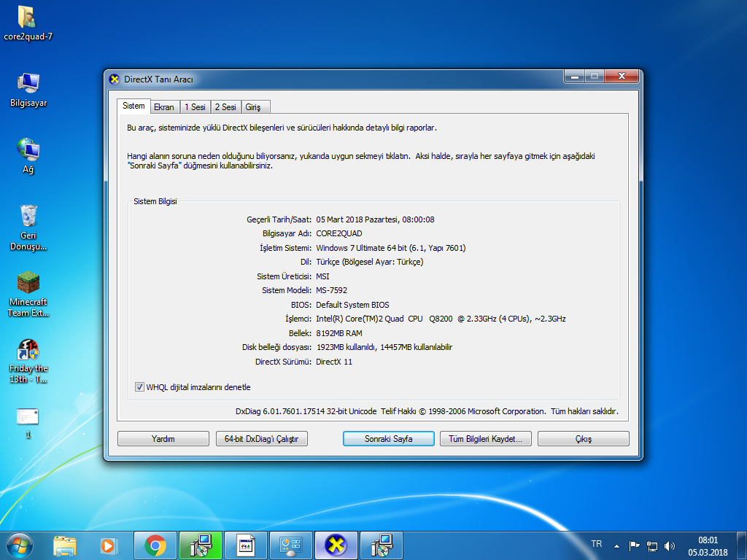Image resolution: width=747 pixels, height=560 pixels.
Task: Click the DirectX title bar icon
Action: [115, 79]
